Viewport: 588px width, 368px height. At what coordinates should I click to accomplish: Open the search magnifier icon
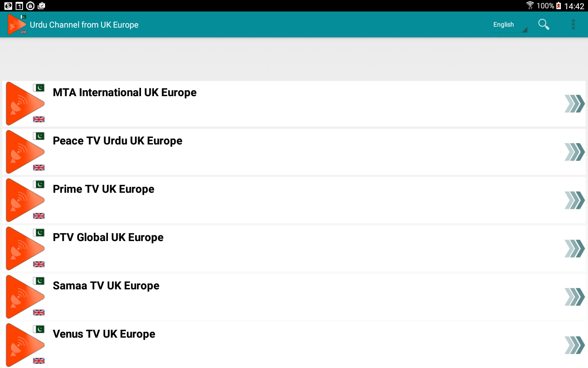[x=544, y=24]
